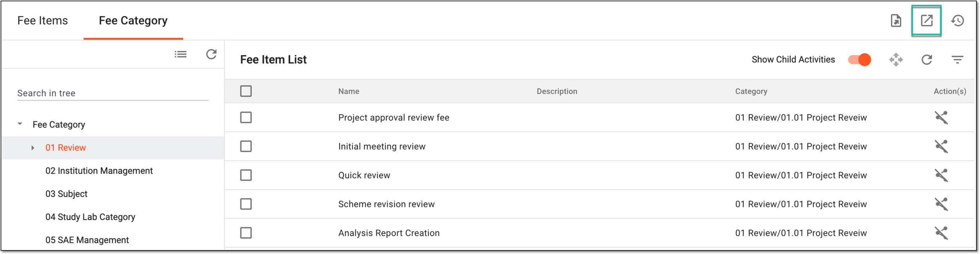Screen dimensions: 980x254
Task: Check the Initial meeting review checkbox
Action: 246,146
